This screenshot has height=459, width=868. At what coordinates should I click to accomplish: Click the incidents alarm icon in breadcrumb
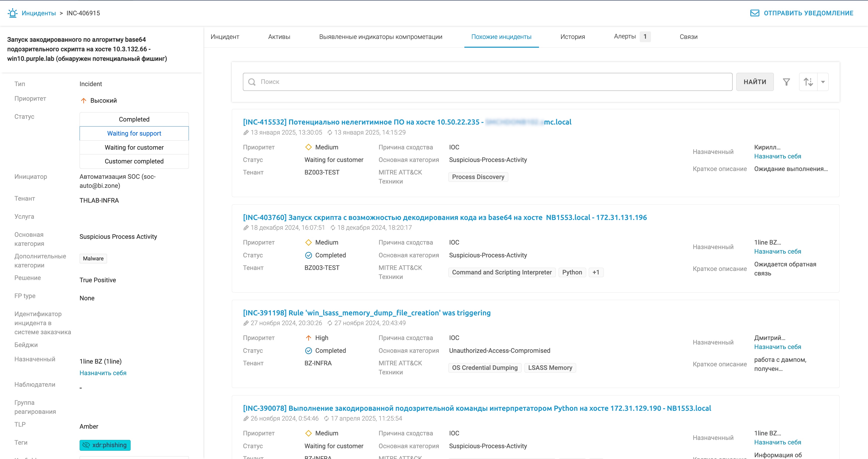pos(13,13)
